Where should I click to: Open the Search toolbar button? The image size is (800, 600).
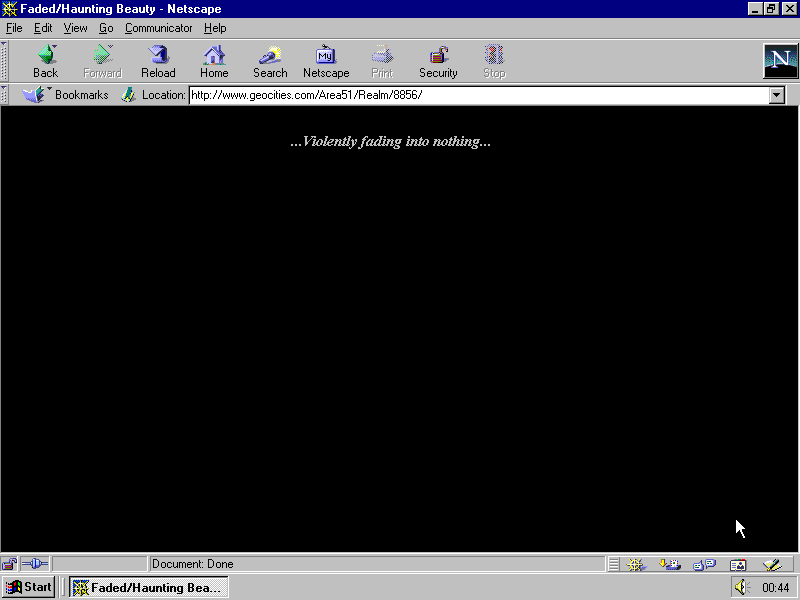coord(270,61)
